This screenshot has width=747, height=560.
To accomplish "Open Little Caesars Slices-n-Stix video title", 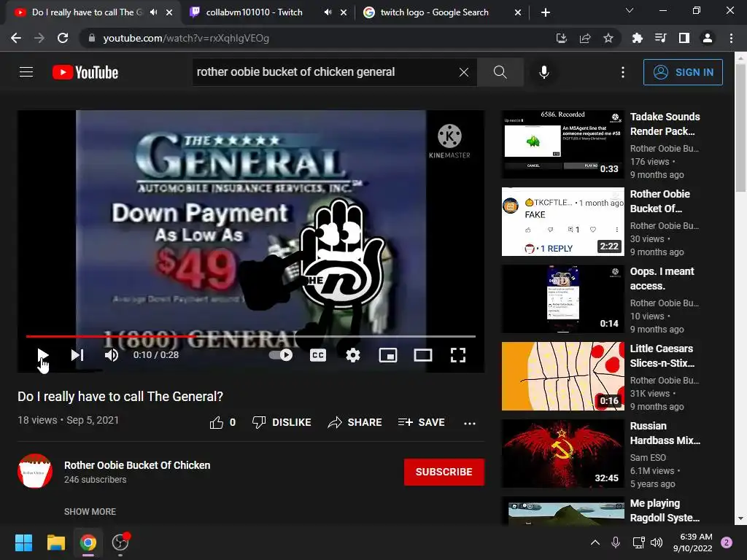I will coord(662,356).
